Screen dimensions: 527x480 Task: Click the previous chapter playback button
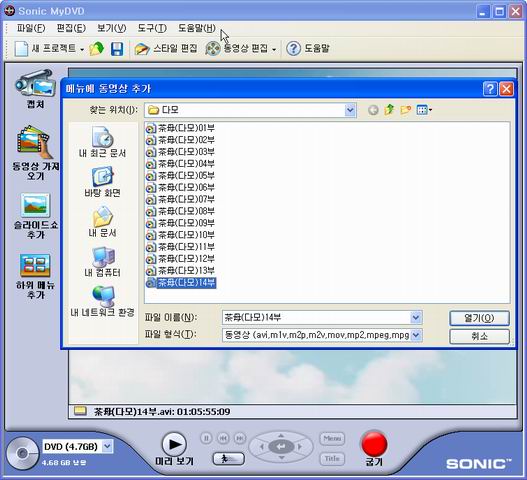223,438
